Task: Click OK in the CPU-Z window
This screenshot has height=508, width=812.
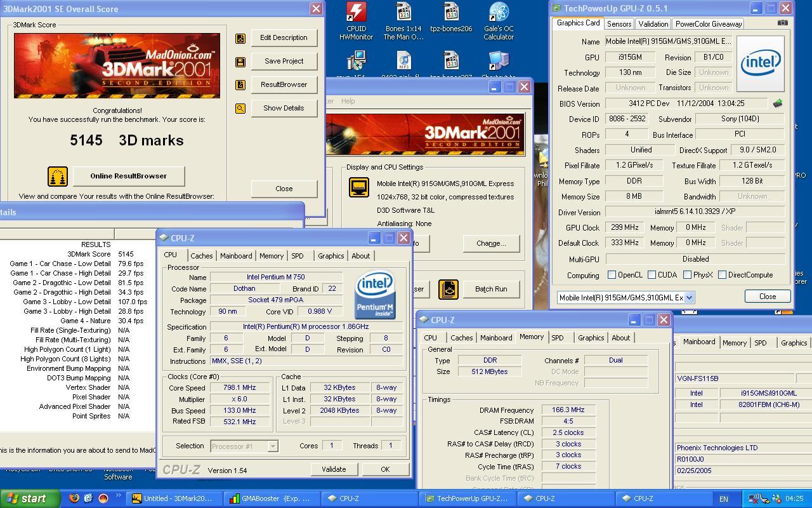Action: [x=385, y=469]
